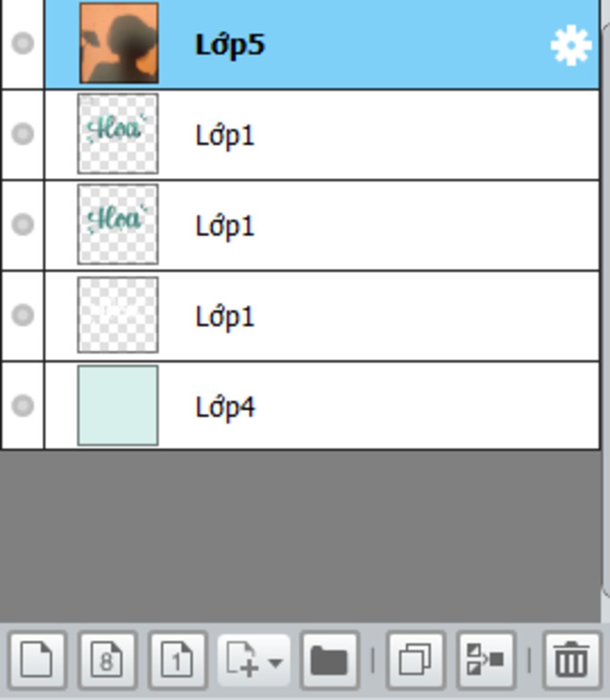This screenshot has height=700, width=610.
Task: Delete the selected layer with trash icon
Action: 571,660
